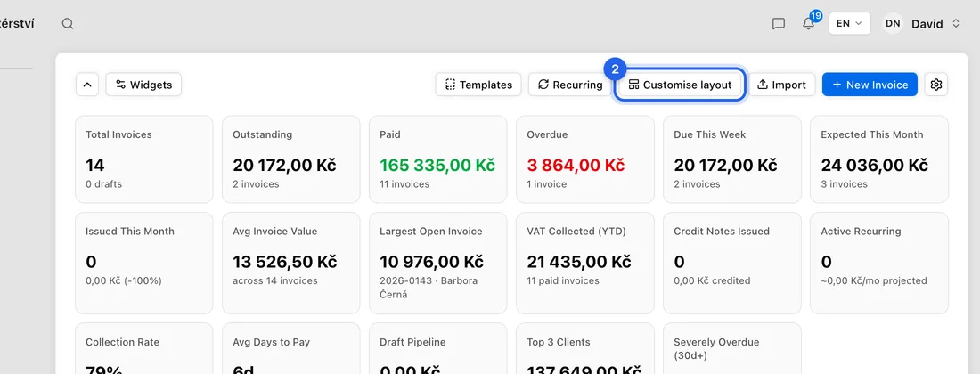
Task: Click Avg Invoice Value 13 526,50 Kč
Action: [284, 262]
